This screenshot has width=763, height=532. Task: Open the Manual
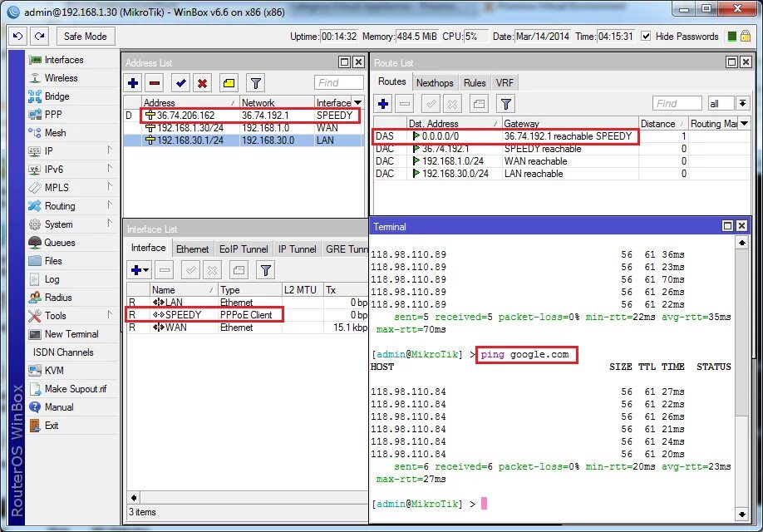point(59,407)
